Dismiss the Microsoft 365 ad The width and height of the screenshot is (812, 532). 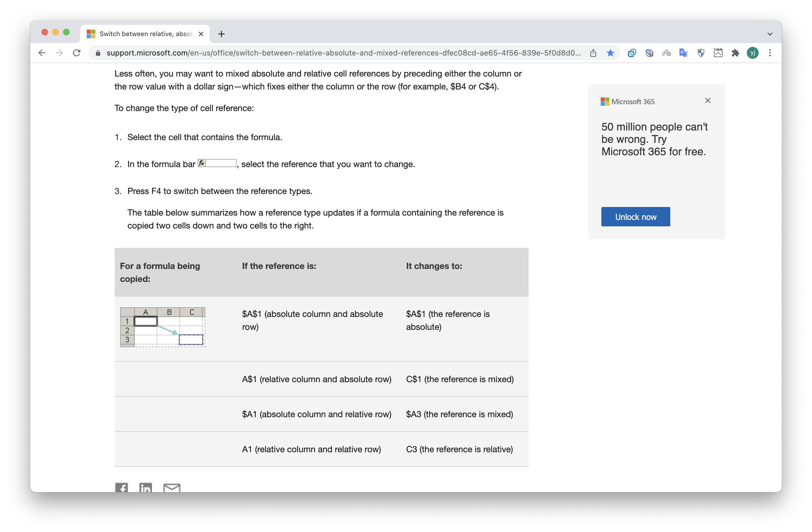pyautogui.click(x=707, y=100)
